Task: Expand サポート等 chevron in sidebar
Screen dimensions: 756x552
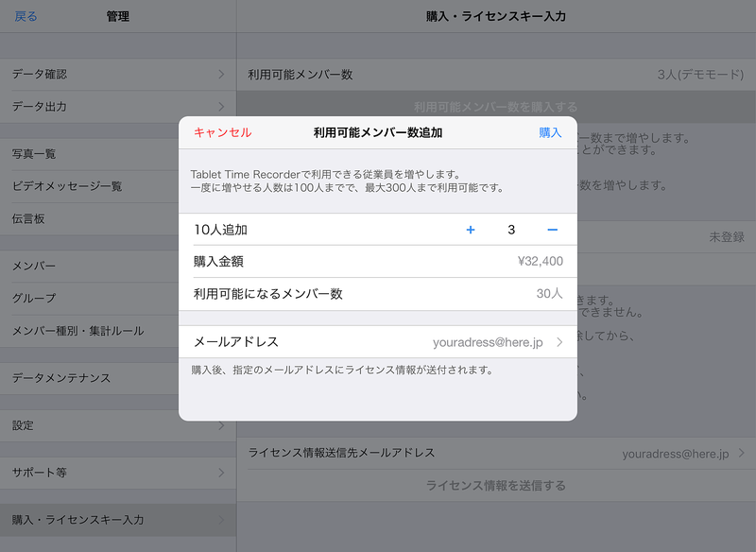Action: pyautogui.click(x=221, y=472)
